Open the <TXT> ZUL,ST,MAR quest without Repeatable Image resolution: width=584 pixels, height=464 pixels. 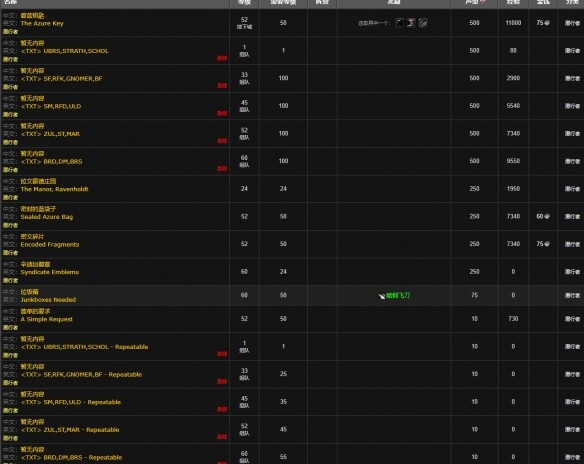click(50, 134)
